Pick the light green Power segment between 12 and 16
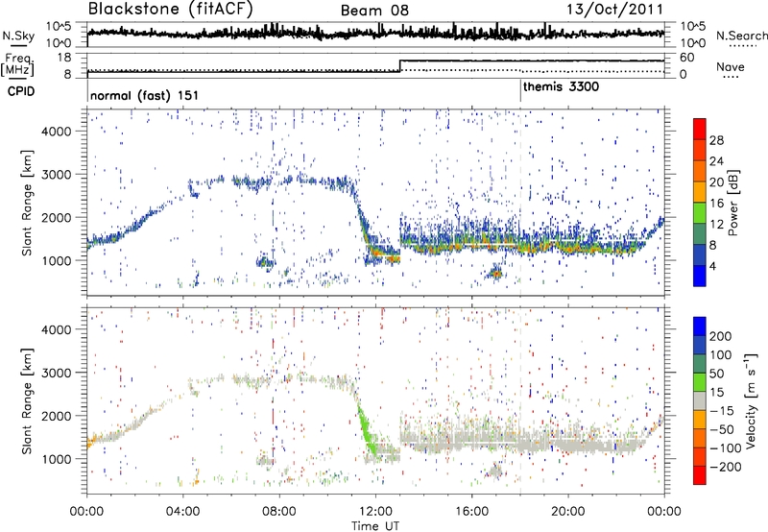The image size is (768, 532). coord(700,213)
